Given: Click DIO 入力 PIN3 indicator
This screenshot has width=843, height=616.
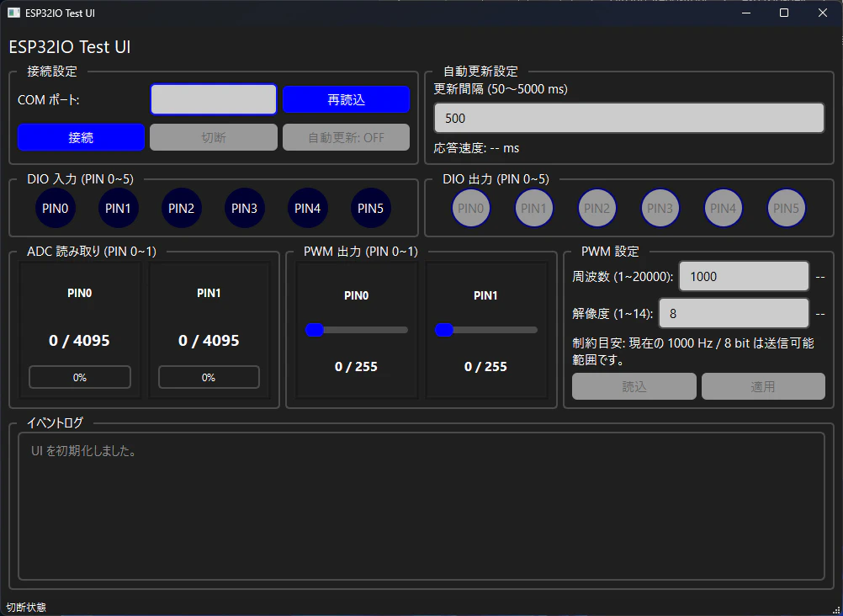Looking at the screenshot, I should tap(245, 208).
